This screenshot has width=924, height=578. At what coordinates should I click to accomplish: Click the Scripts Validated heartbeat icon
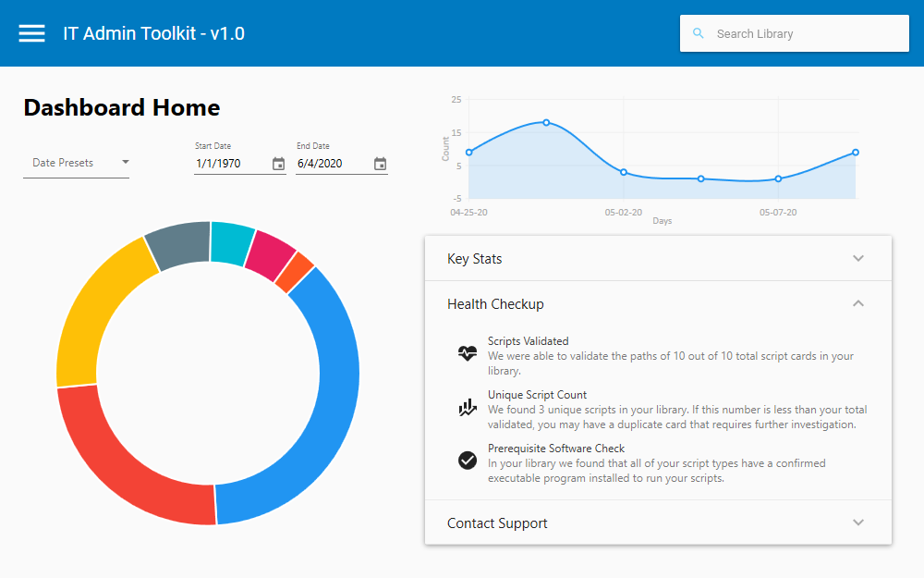coord(468,352)
